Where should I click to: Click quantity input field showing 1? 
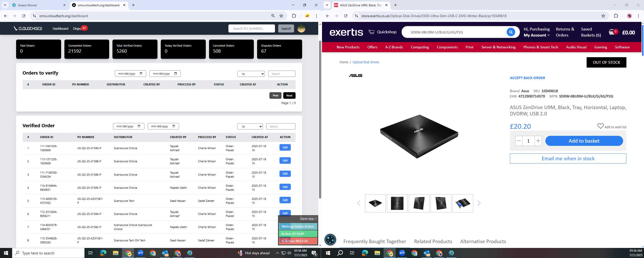tap(528, 141)
